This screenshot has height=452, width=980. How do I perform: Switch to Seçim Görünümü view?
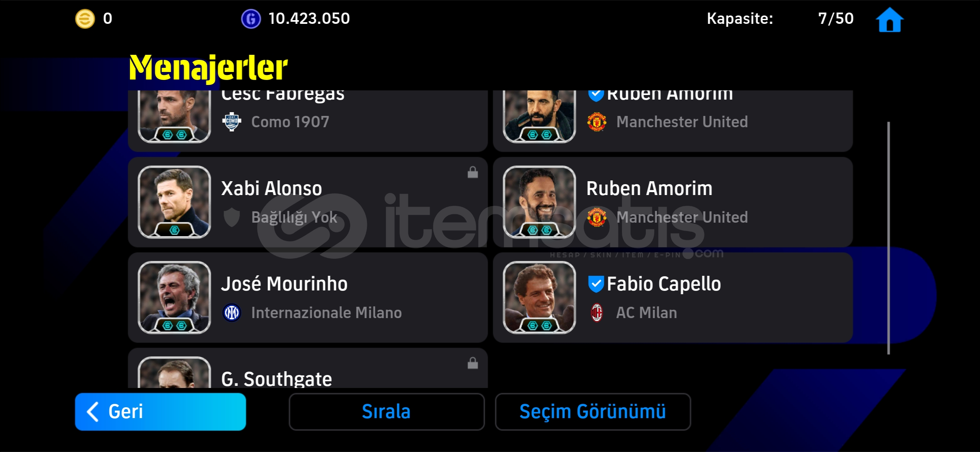(593, 411)
